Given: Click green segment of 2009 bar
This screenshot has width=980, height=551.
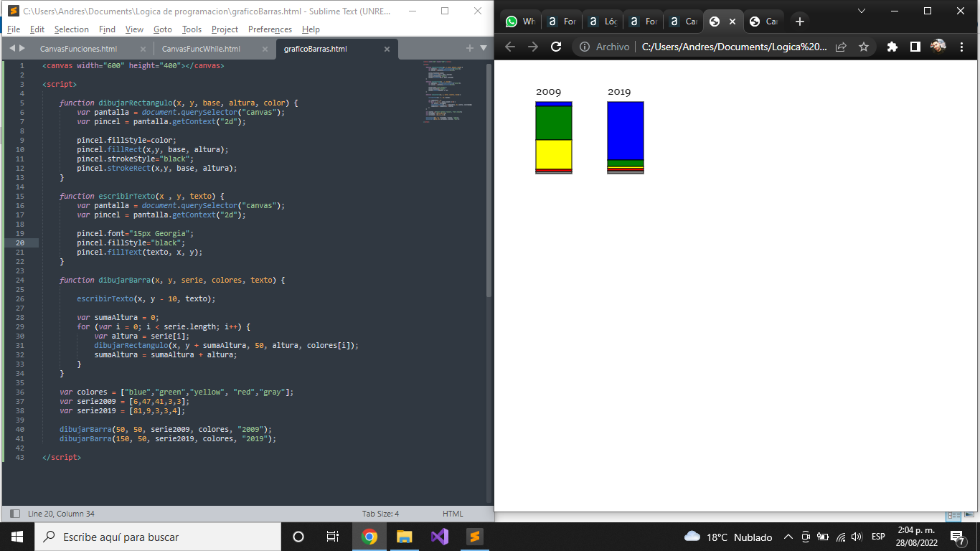Looking at the screenshot, I should [x=554, y=123].
